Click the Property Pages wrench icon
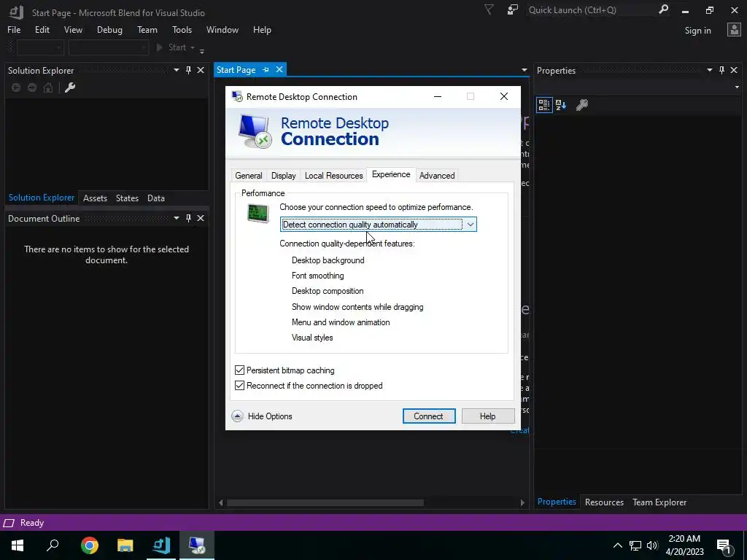This screenshot has height=560, width=747. (x=581, y=105)
